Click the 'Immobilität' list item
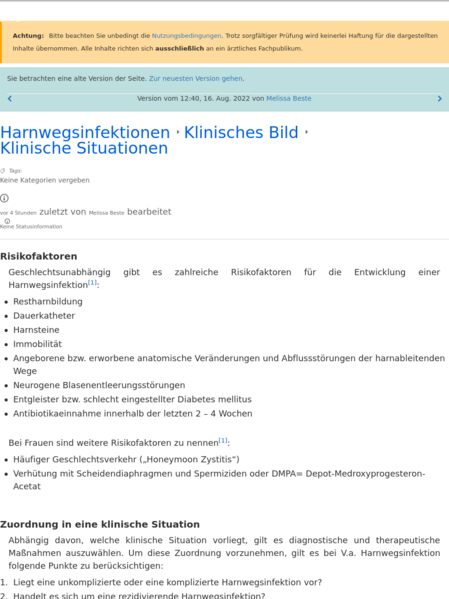Viewport: 449px width, 599px height. 37,344
